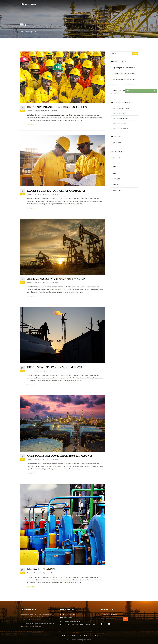This screenshot has height=644, width=158.
Task: Click Read more under Dignissim Phasellus post
Action: coord(32,125)
